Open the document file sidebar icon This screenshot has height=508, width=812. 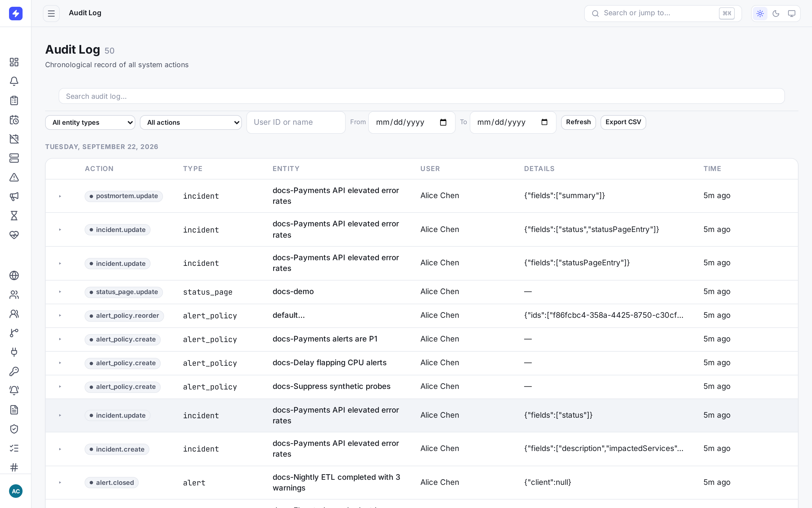(x=14, y=410)
